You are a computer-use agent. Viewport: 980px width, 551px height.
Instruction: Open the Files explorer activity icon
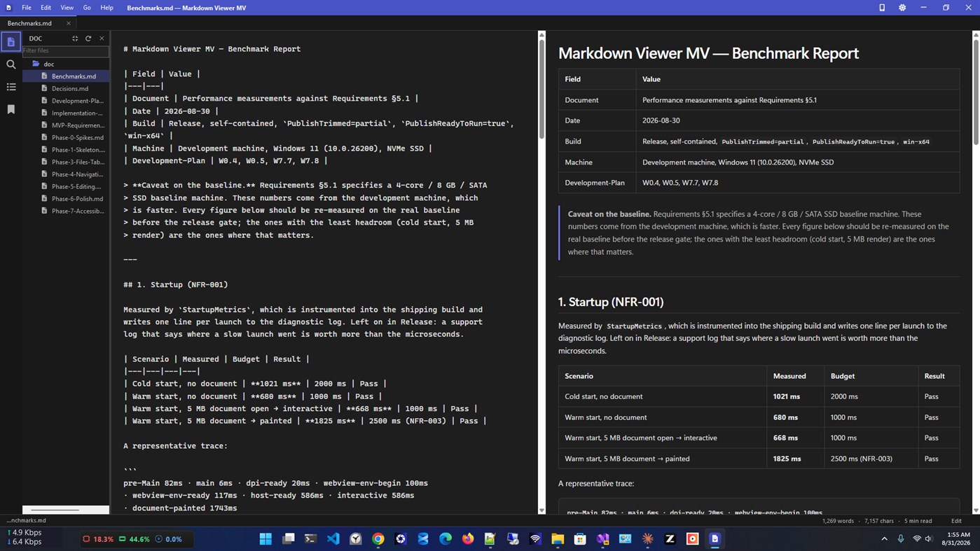click(11, 42)
